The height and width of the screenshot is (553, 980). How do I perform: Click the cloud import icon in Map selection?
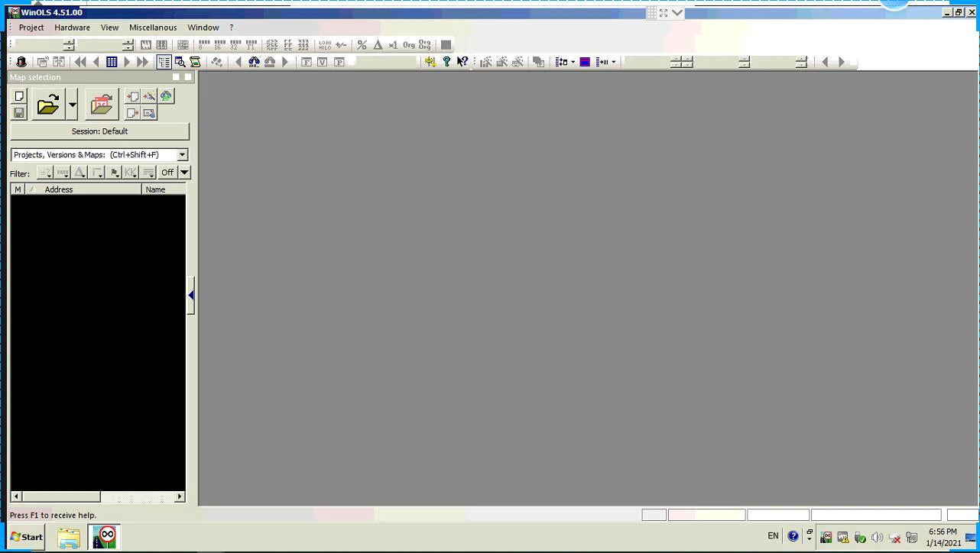(x=166, y=96)
